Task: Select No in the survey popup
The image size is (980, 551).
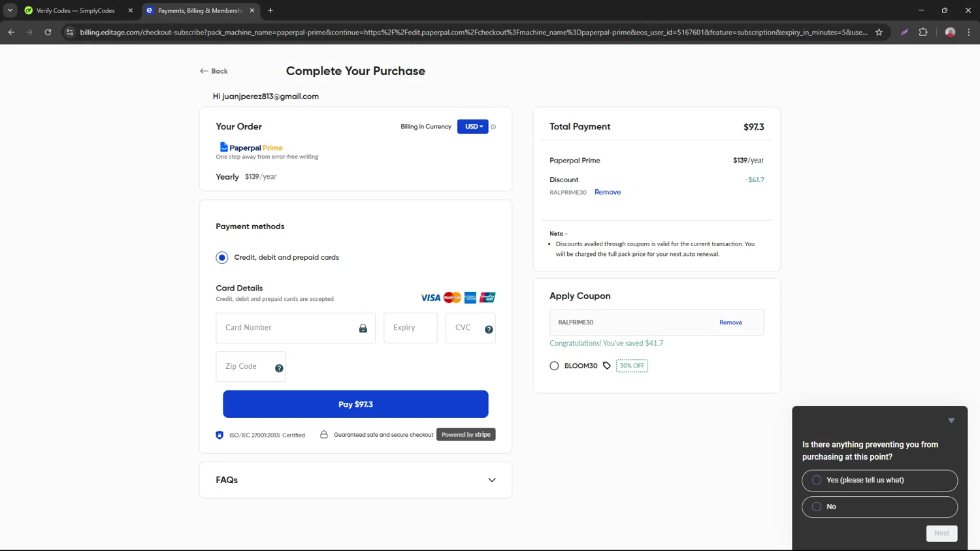Action: [879, 507]
